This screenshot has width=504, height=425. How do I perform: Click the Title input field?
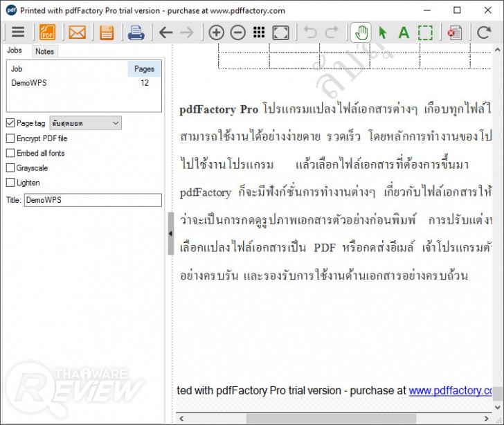(93, 200)
